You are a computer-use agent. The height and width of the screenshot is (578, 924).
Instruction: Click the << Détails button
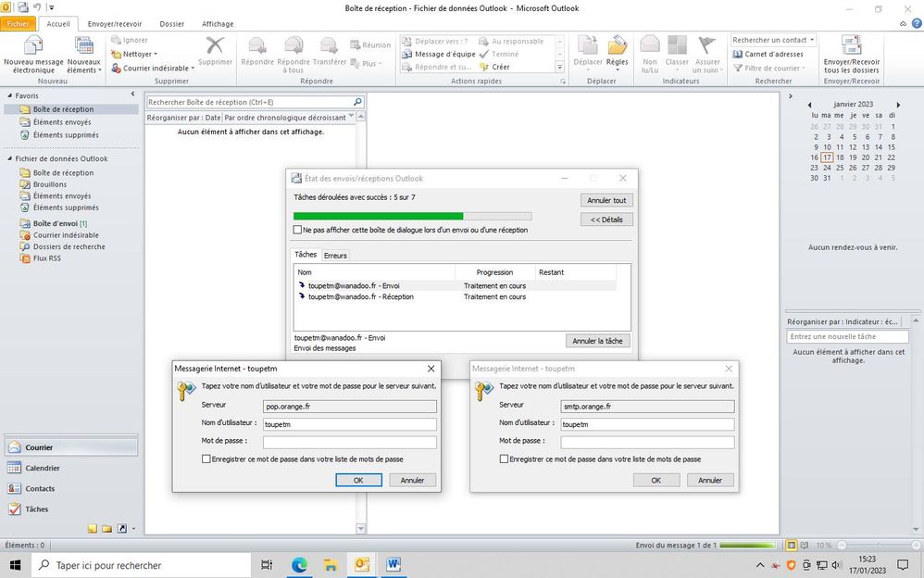tap(606, 220)
